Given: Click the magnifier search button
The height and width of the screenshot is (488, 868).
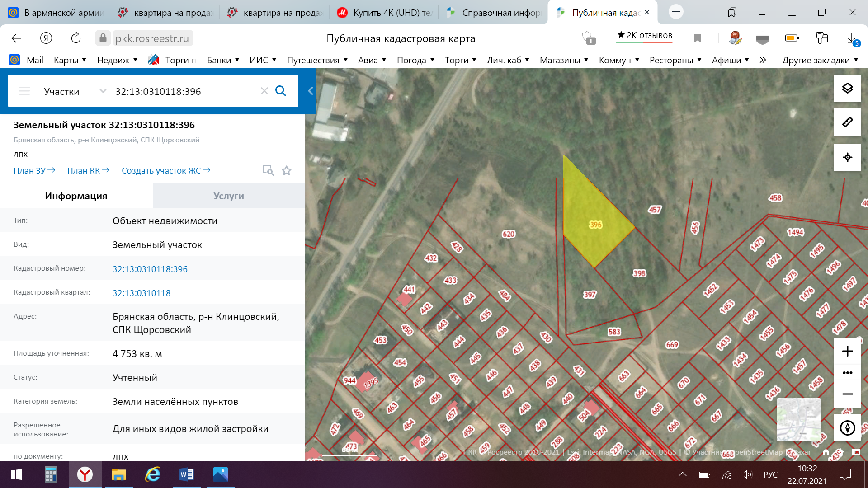Looking at the screenshot, I should [x=281, y=91].
